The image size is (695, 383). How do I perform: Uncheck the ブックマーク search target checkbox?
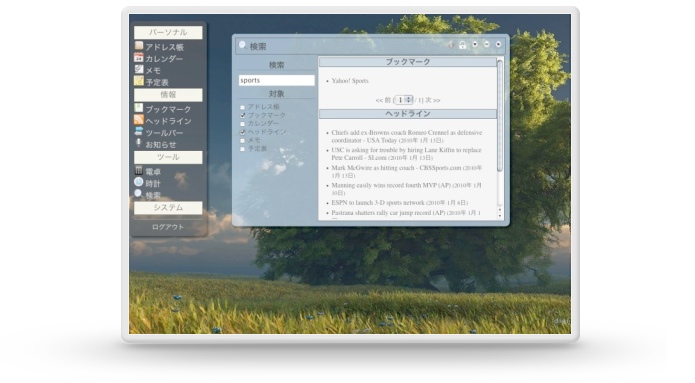coord(242,115)
